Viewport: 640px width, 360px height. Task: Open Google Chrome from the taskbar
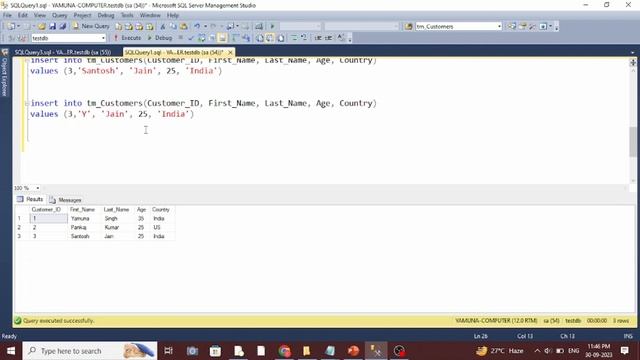[x=284, y=351]
